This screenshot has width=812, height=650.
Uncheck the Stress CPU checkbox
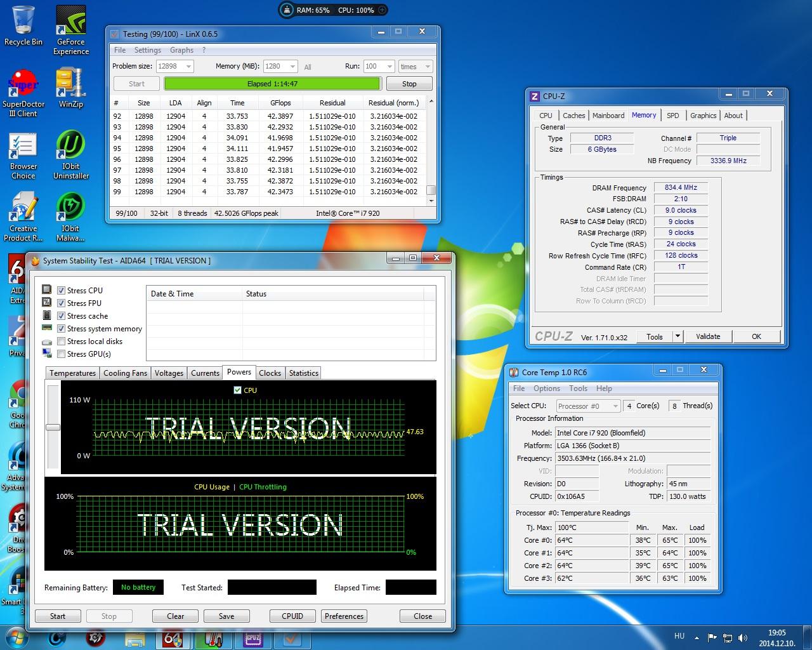62,291
